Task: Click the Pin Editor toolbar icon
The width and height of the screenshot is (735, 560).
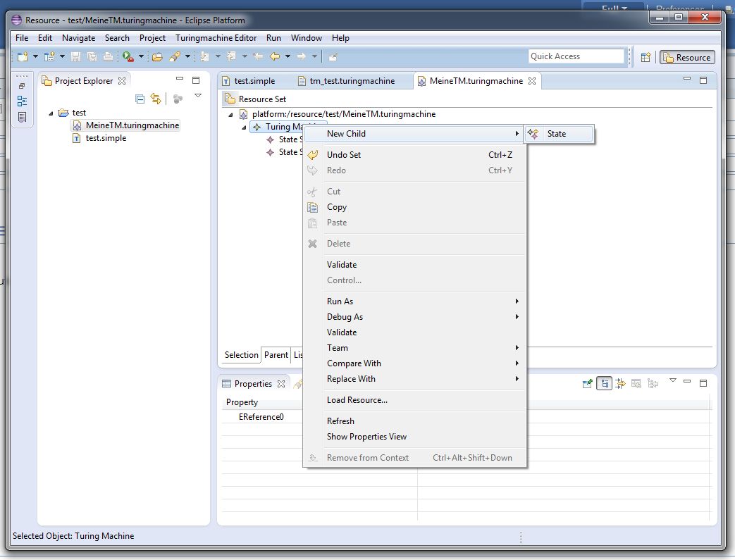Action: [x=333, y=56]
